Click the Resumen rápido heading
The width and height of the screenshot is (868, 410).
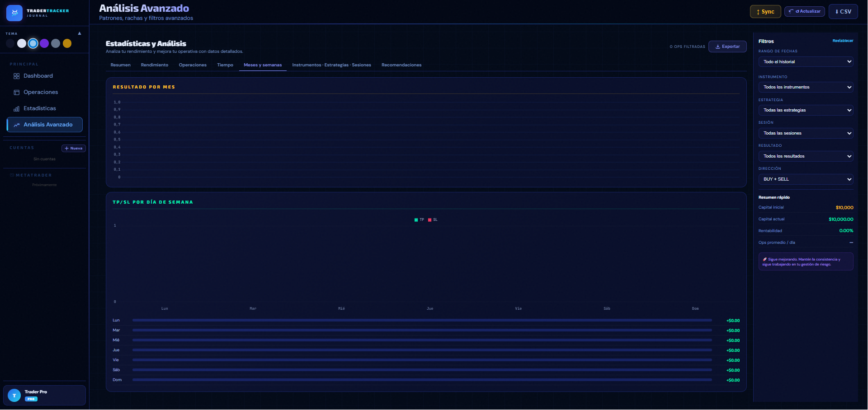pos(774,197)
